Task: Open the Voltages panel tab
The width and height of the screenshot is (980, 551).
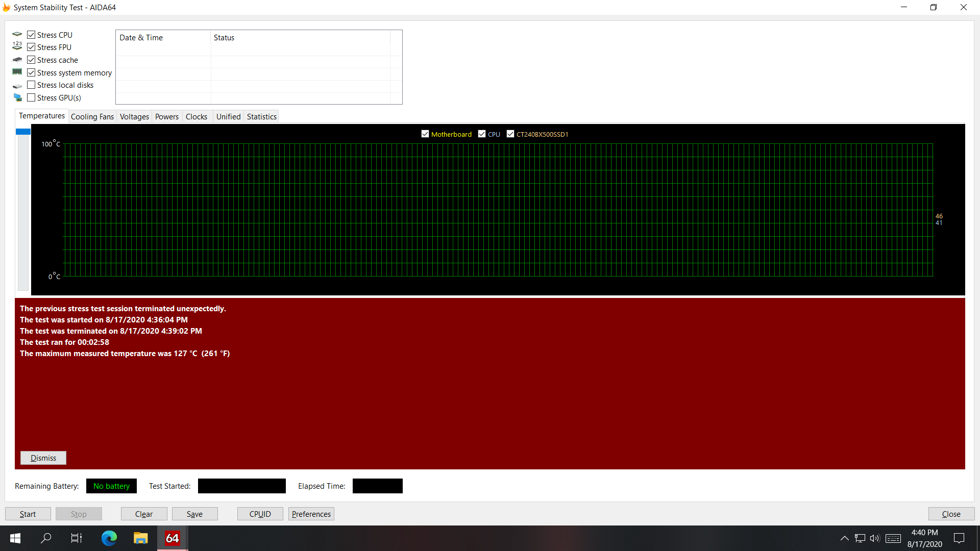Action: [134, 116]
